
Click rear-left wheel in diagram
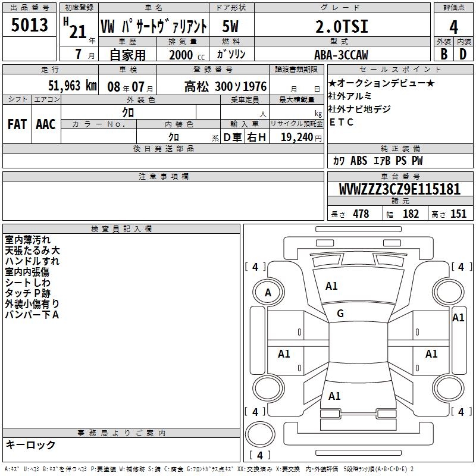pyautogui.click(x=268, y=388)
